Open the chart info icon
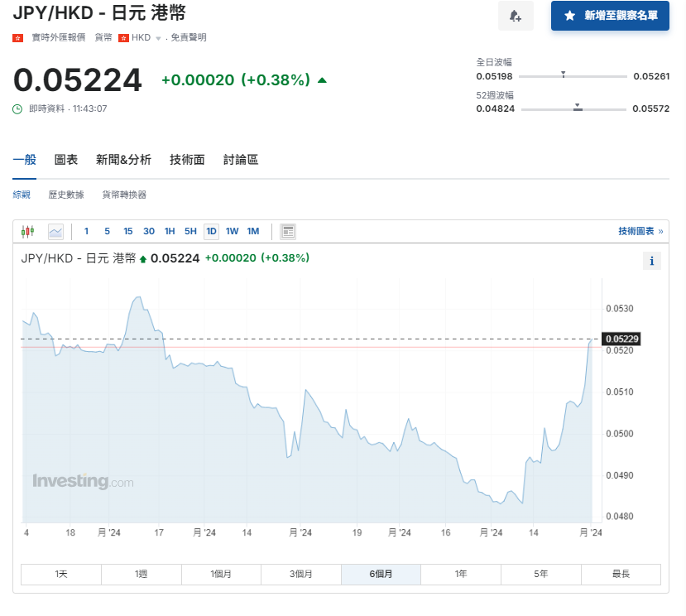 click(x=651, y=261)
